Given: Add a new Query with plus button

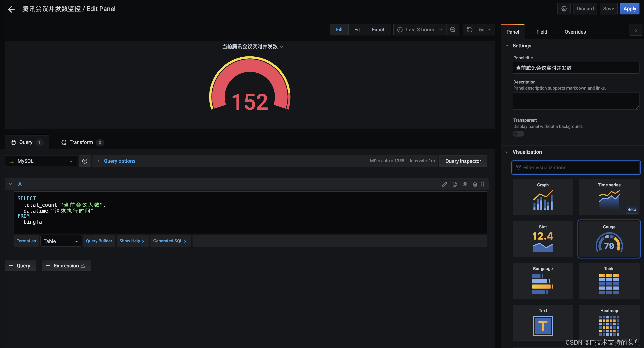Looking at the screenshot, I should 20,266.
